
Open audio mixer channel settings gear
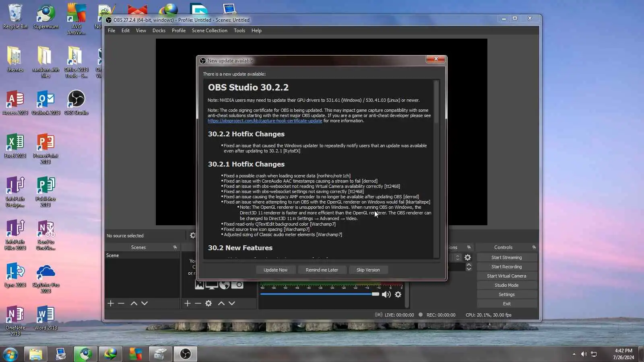pyautogui.click(x=398, y=294)
